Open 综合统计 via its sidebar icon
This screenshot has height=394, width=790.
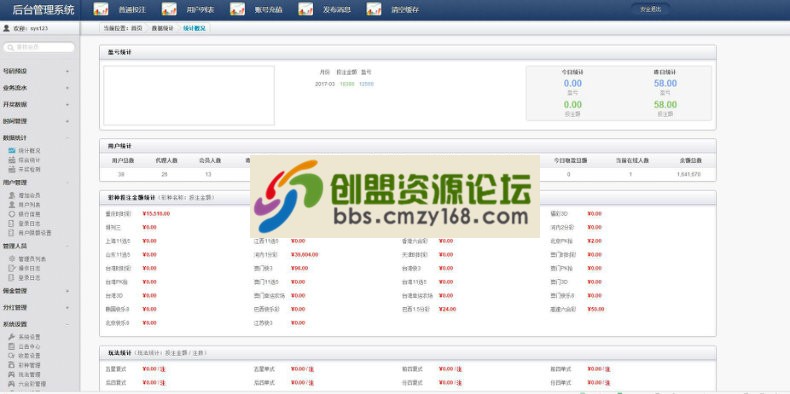[x=12, y=160]
